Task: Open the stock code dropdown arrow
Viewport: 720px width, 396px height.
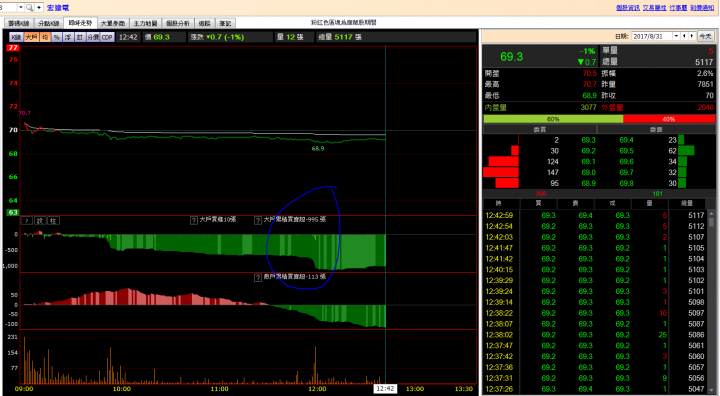Action: 20,7
